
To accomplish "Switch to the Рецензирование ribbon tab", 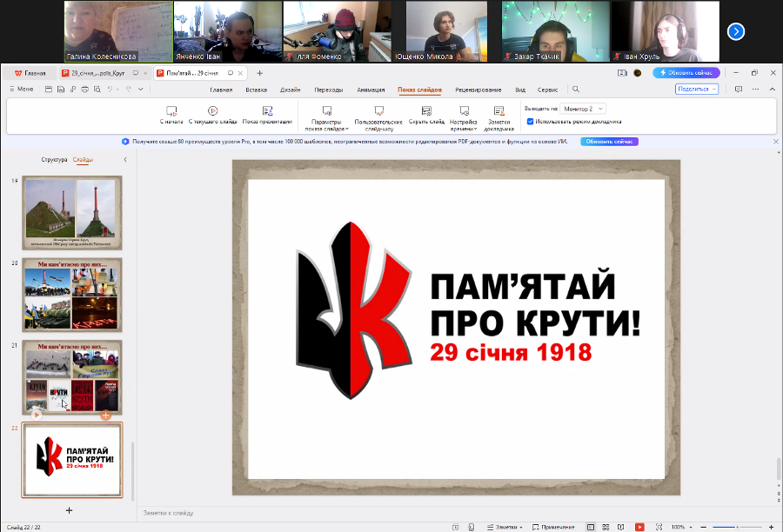I will 478,90.
